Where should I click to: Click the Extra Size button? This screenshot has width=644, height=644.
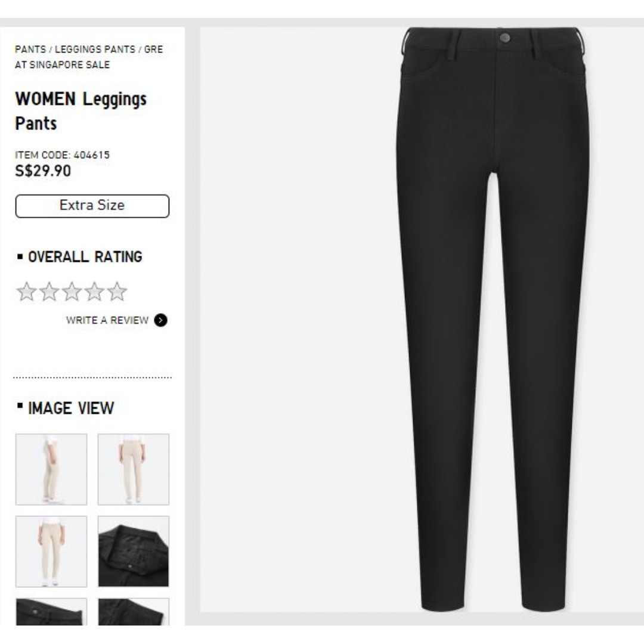(92, 206)
